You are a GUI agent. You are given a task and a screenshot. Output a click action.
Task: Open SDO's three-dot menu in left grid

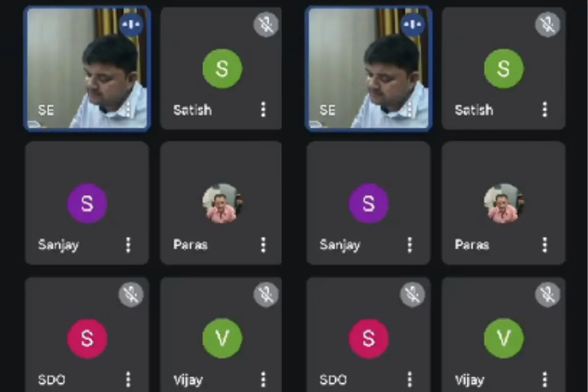coord(128,379)
